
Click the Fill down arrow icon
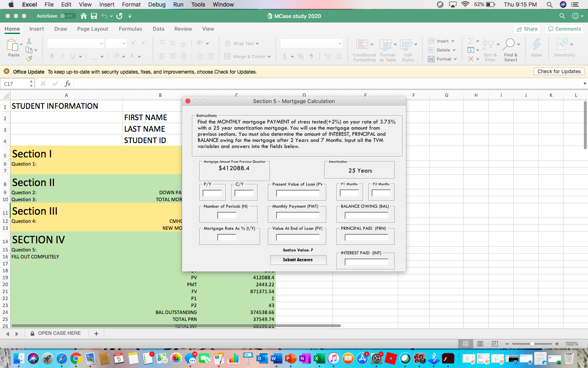pos(471,50)
